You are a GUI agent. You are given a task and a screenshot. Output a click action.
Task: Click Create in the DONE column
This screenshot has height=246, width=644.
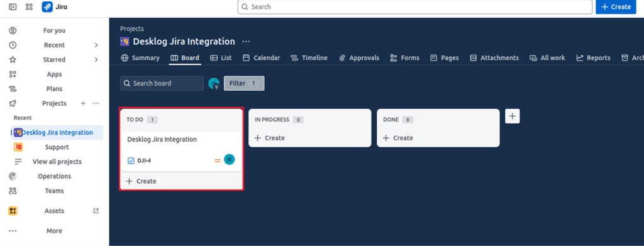click(398, 138)
